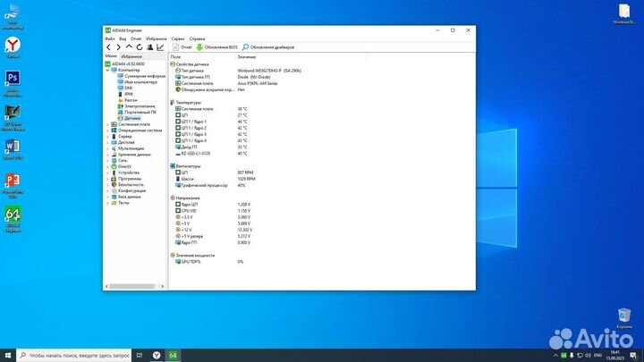Open the Windows Start button
Viewport: 644px width, 362px height.
tap(8, 356)
